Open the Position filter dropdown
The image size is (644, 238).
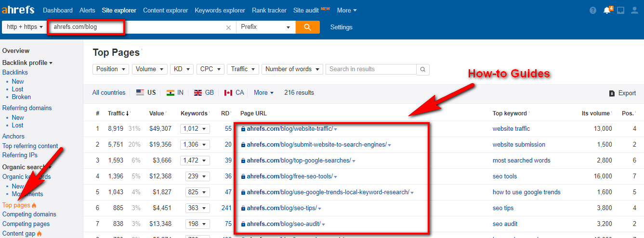point(111,69)
